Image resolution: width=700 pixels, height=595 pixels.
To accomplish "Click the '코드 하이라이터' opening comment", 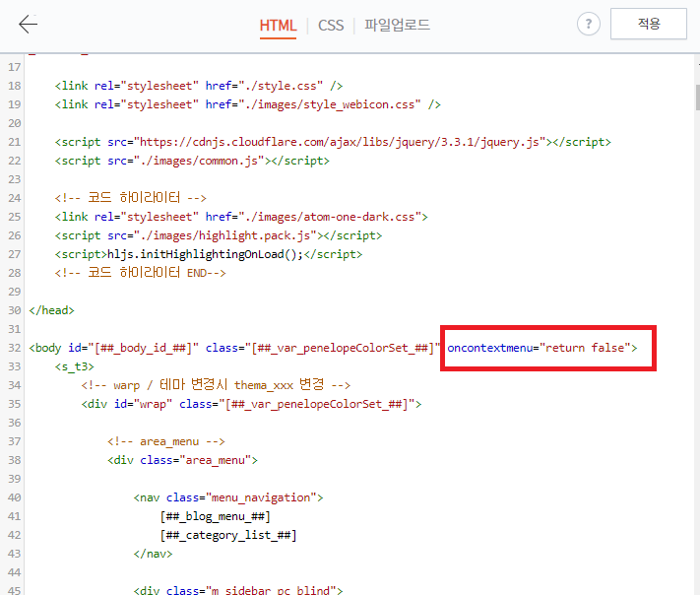I will click(130, 198).
